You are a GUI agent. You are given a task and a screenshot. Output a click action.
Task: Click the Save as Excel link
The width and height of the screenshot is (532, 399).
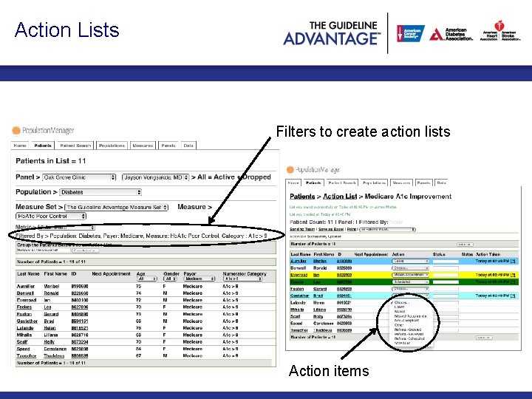point(331,229)
